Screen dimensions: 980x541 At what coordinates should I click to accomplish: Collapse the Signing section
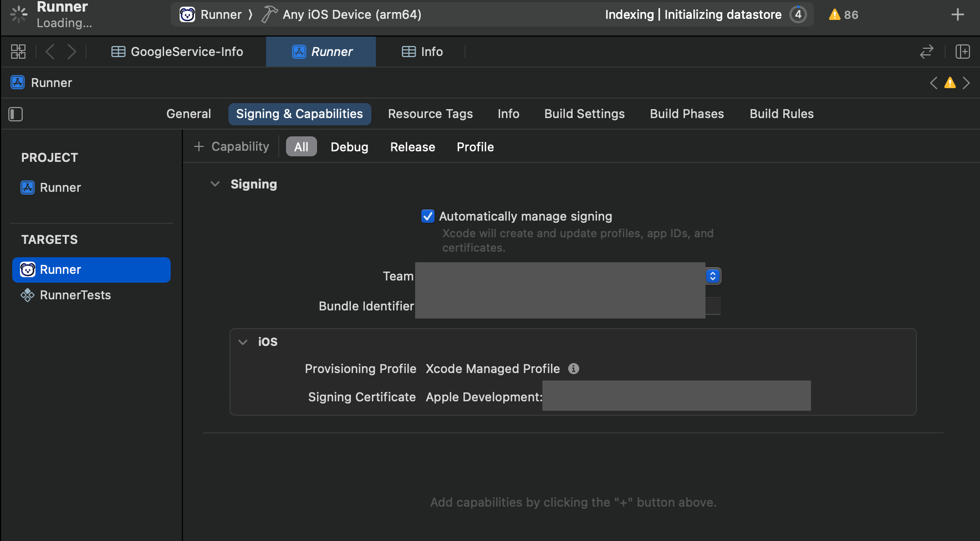215,184
